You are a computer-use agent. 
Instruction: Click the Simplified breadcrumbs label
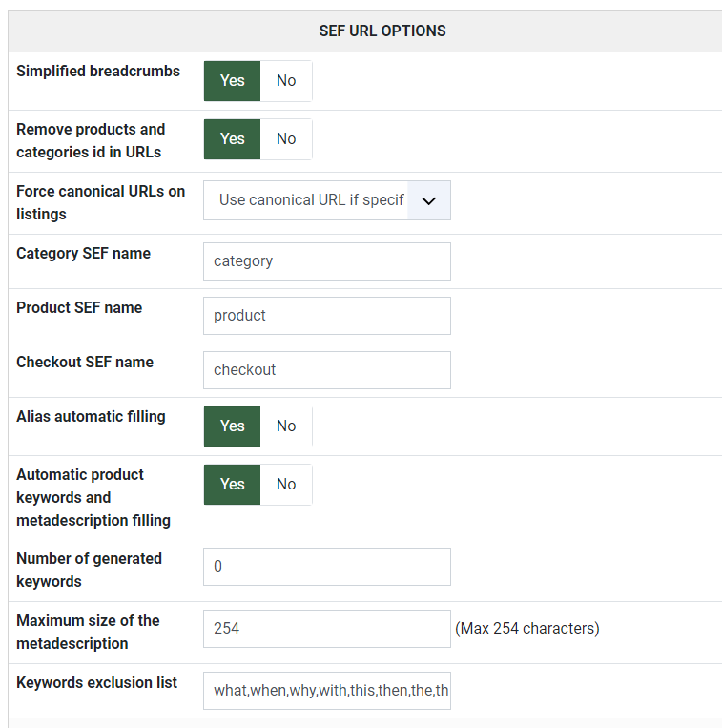[x=98, y=72]
